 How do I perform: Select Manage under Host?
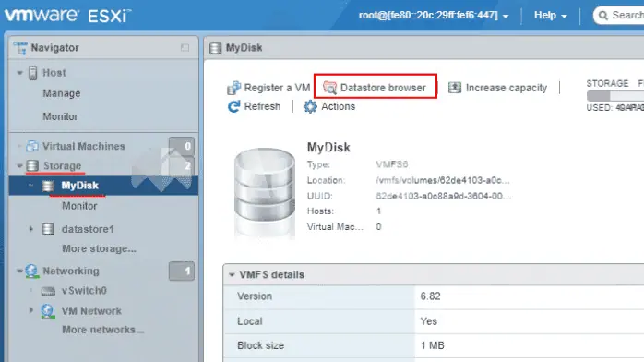pyautogui.click(x=62, y=93)
